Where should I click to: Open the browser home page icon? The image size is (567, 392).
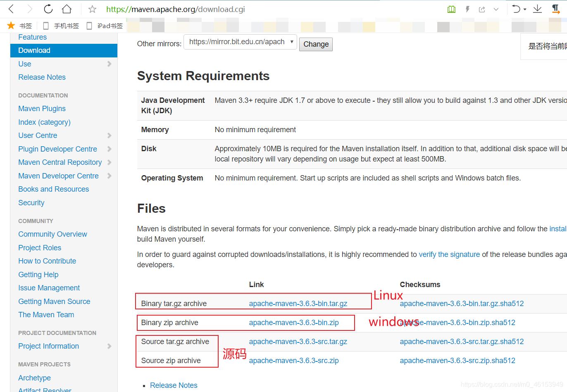(67, 9)
